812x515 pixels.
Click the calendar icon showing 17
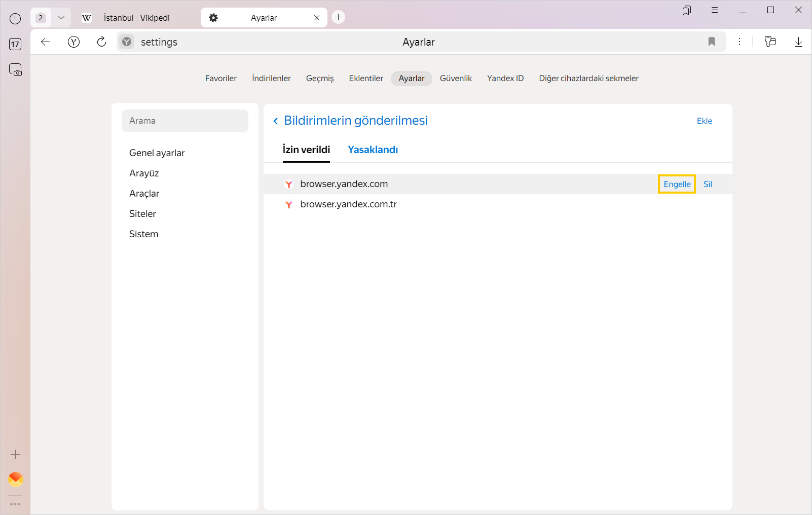(x=15, y=44)
